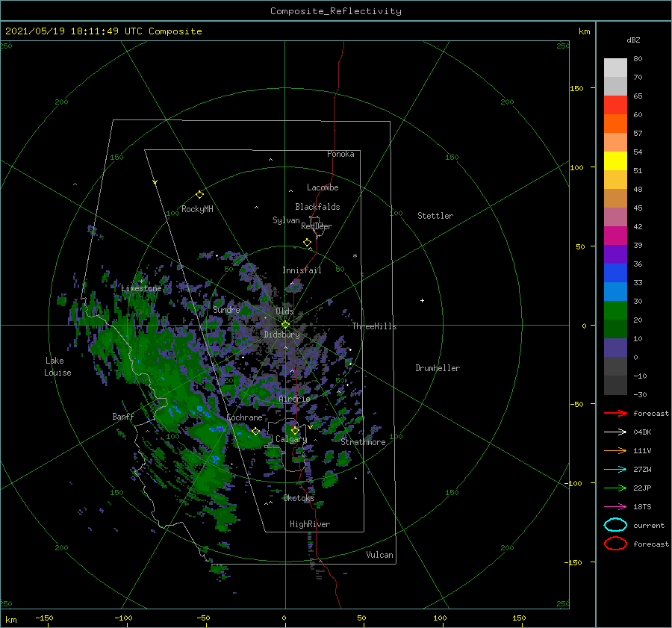672x628 pixels.
Task: Click the Limestone label
Action: pyautogui.click(x=141, y=288)
